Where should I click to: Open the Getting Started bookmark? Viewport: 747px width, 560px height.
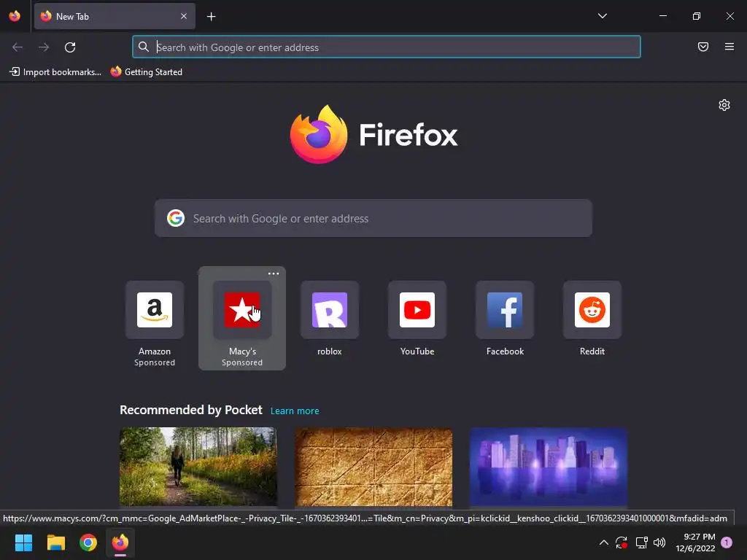147,72
